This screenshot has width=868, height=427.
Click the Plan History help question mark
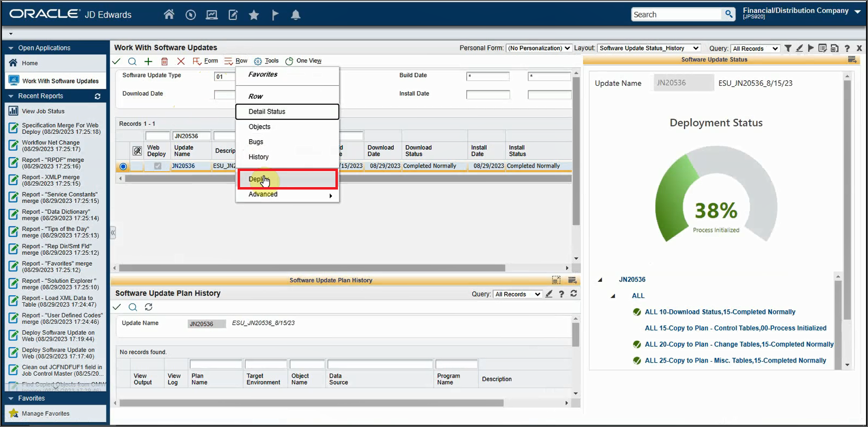pos(562,294)
